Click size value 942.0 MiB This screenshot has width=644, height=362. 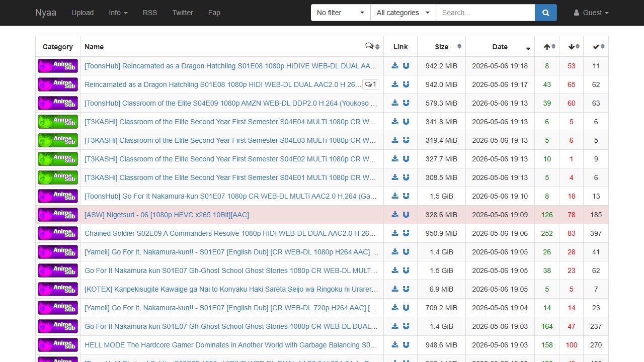pos(441,84)
